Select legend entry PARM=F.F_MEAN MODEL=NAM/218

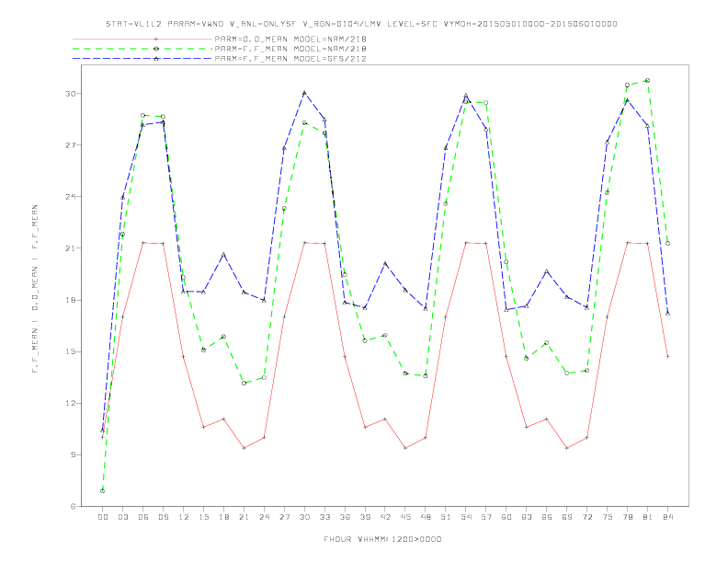click(x=290, y=49)
